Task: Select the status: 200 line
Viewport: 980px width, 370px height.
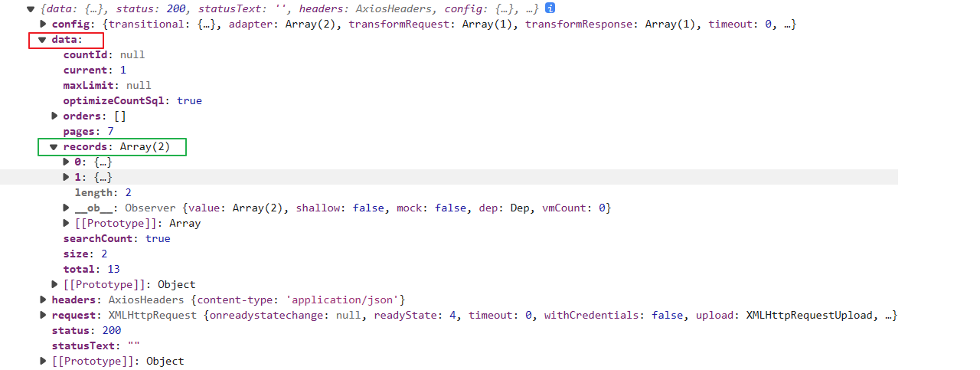Action: 86,331
